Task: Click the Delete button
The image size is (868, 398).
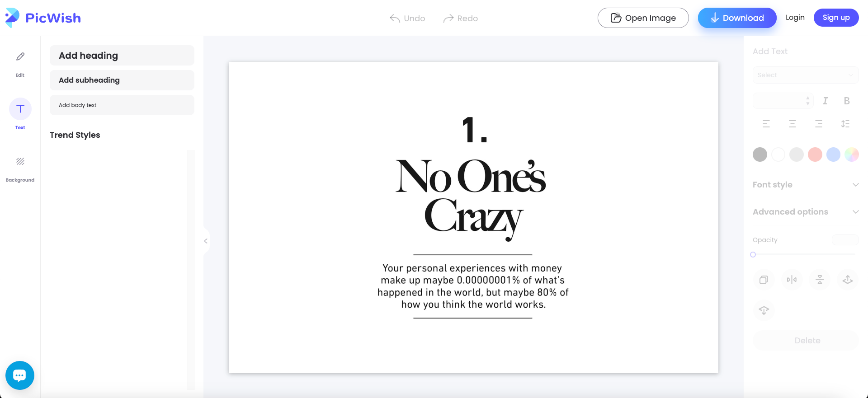Action: pyautogui.click(x=806, y=341)
